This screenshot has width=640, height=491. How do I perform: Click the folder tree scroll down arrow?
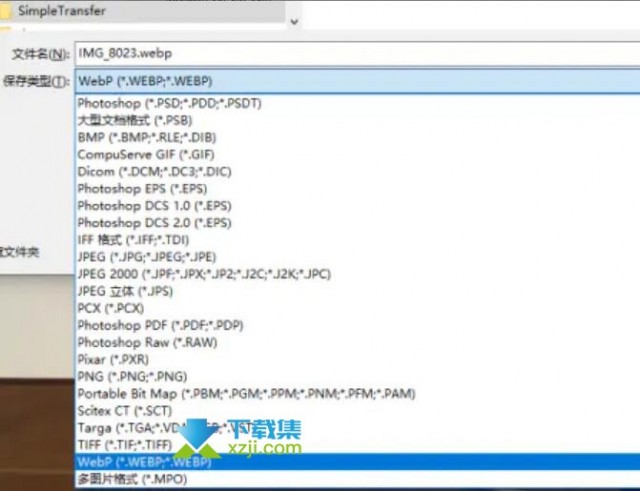294,22
